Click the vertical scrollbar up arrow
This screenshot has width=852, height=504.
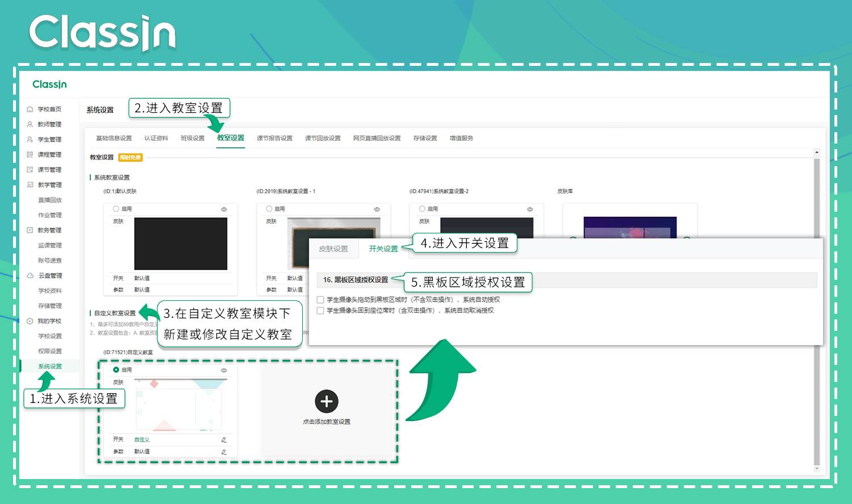tap(817, 152)
